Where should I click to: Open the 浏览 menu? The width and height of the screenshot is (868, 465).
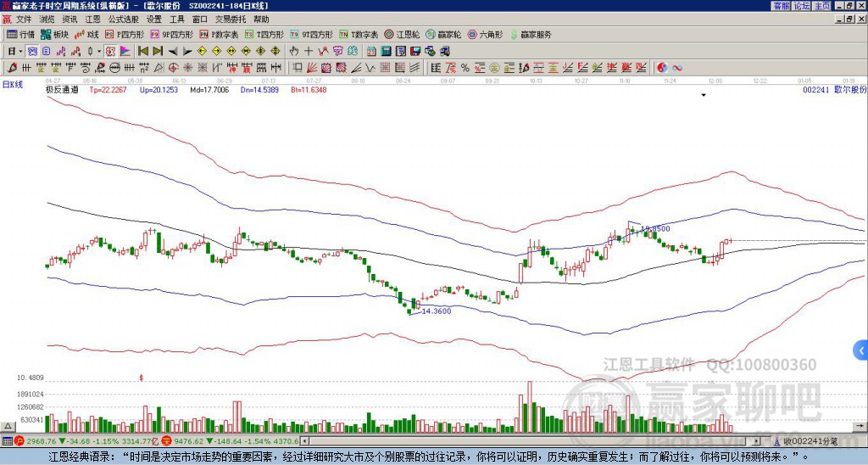[47, 20]
